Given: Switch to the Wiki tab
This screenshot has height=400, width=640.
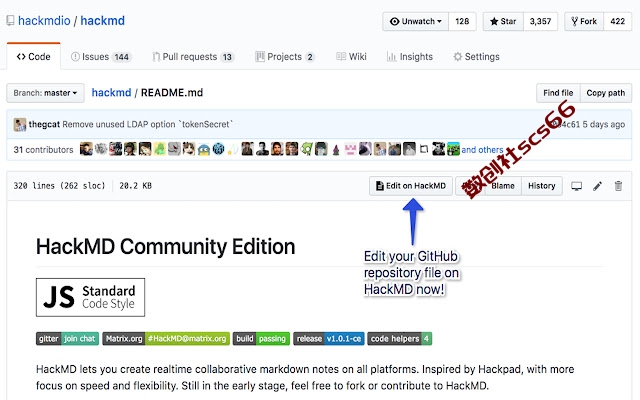Looking at the screenshot, I should 351,57.
